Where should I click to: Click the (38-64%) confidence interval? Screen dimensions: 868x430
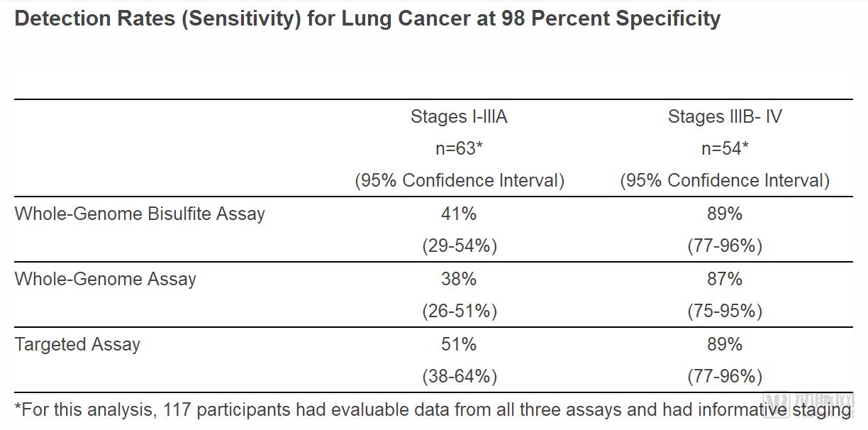pos(459,376)
